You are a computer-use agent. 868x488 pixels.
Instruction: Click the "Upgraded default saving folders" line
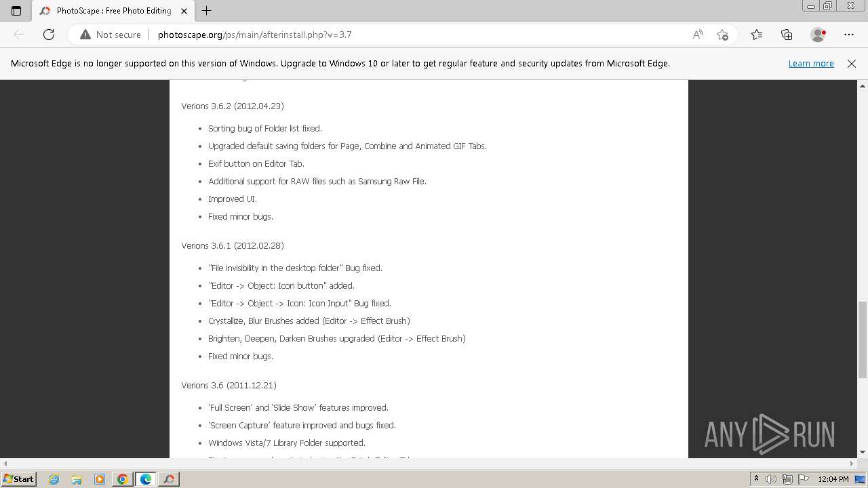pyautogui.click(x=347, y=146)
